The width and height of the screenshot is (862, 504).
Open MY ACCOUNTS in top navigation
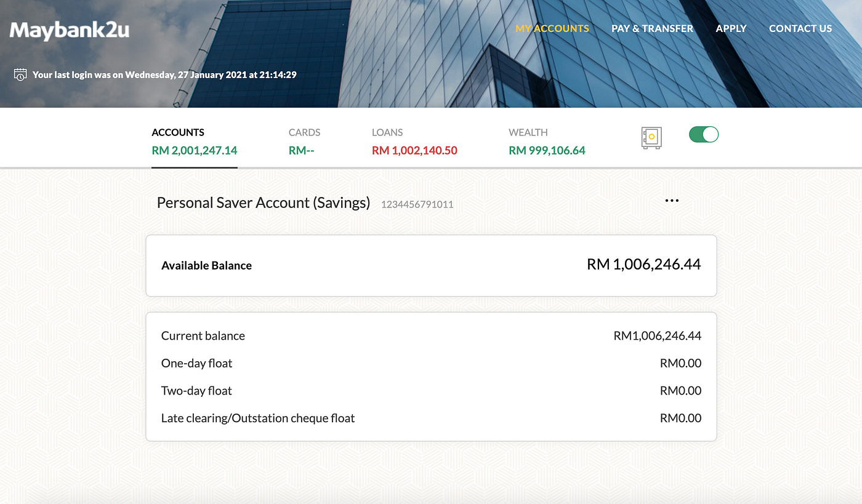pyautogui.click(x=552, y=28)
